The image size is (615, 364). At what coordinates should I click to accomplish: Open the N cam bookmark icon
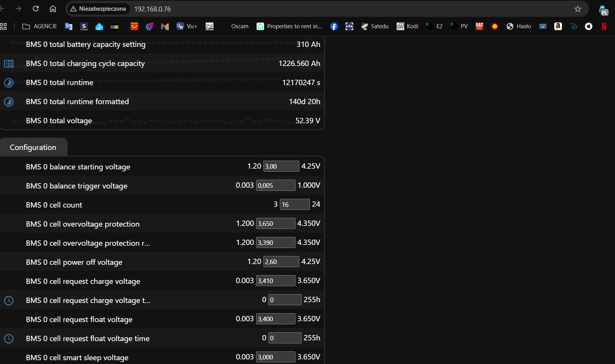pos(210,26)
